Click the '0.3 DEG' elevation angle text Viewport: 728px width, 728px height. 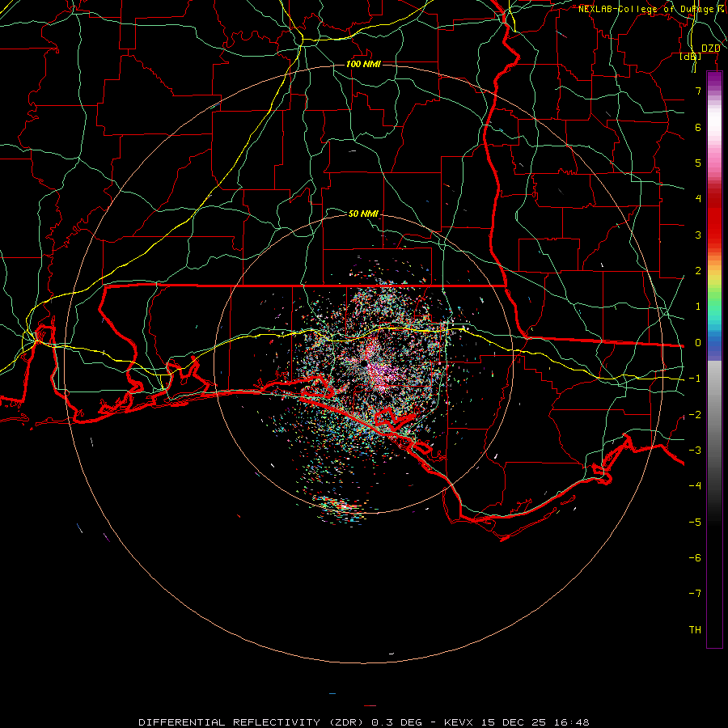(396, 722)
